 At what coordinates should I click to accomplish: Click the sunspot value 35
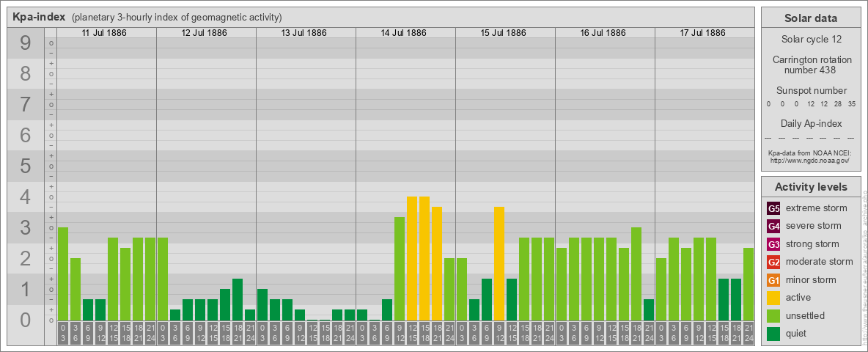pyautogui.click(x=851, y=104)
